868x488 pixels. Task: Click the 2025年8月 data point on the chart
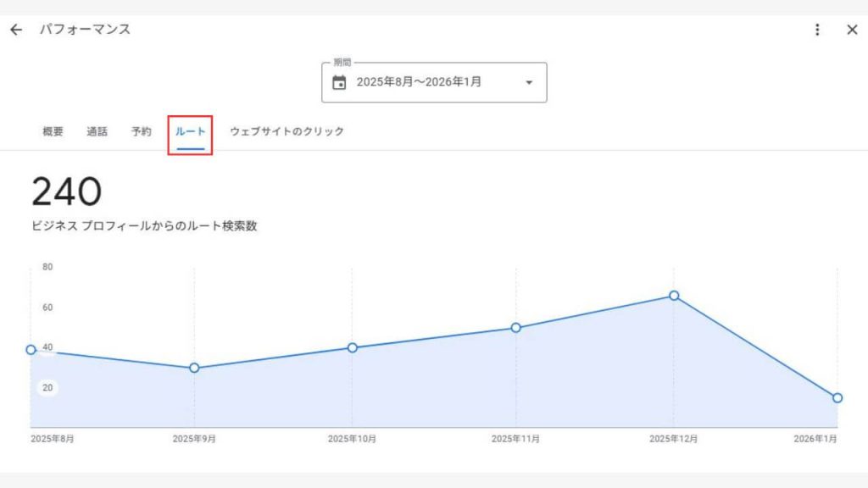click(31, 350)
